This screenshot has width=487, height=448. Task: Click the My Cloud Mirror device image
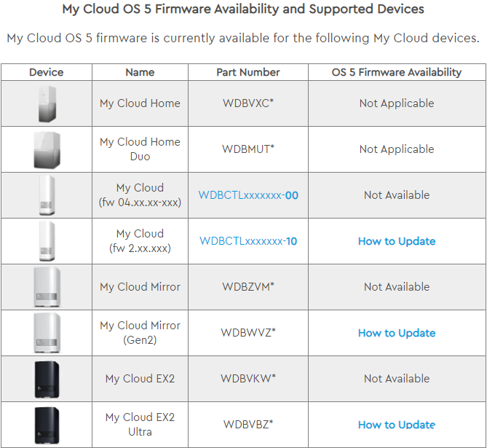pyautogui.click(x=46, y=287)
